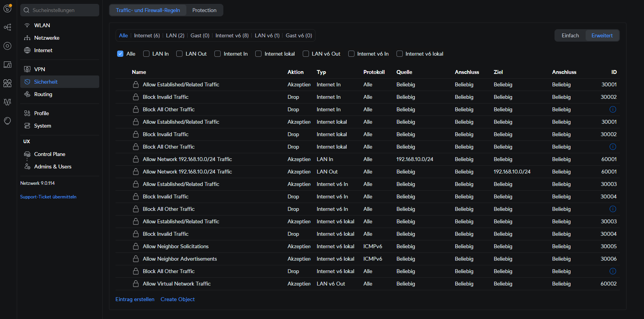This screenshot has height=319, width=644.
Task: Select the Gast v6 (0) filter tab
Action: coord(299,35)
